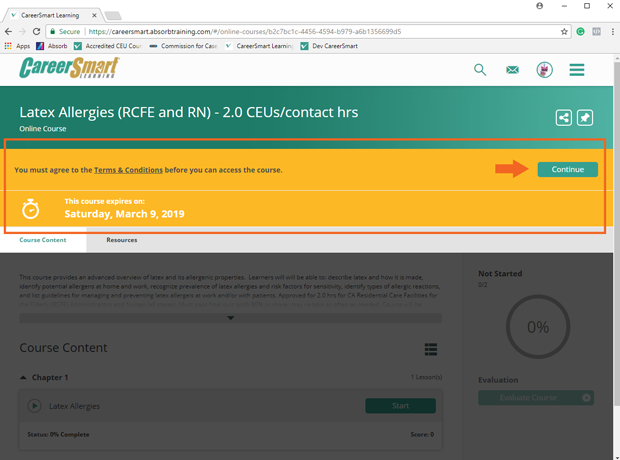Screen dimensions: 620x460
Task: Open the CareerSmart Learning bookmark
Action: click(x=259, y=46)
